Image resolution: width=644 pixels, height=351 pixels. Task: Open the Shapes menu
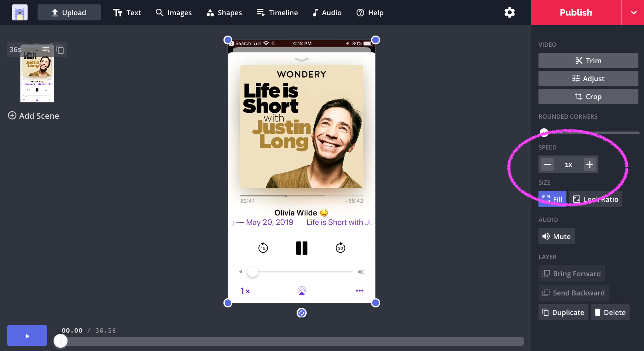pyautogui.click(x=224, y=12)
